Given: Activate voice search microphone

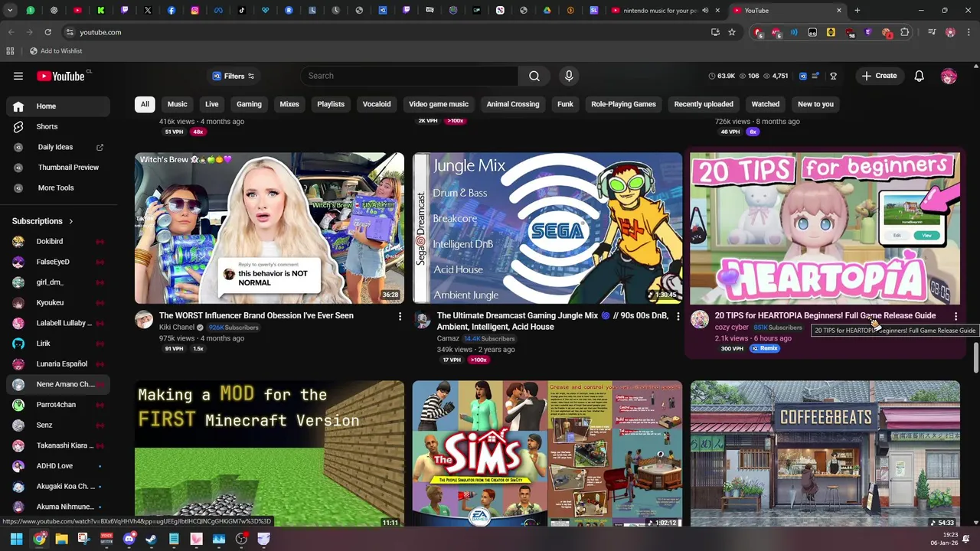Looking at the screenshot, I should coord(569,76).
